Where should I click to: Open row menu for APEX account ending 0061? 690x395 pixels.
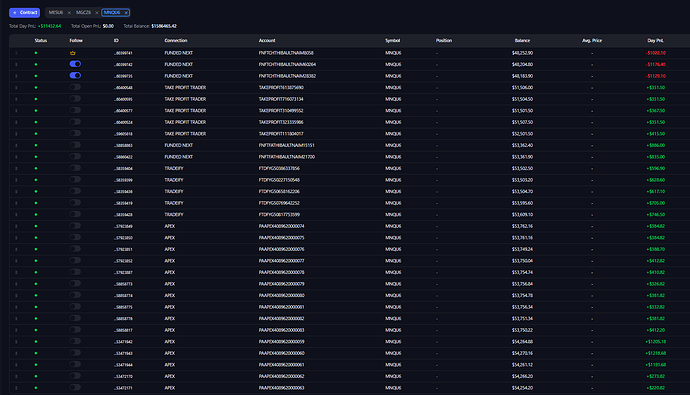pyautogui.click(x=16, y=365)
